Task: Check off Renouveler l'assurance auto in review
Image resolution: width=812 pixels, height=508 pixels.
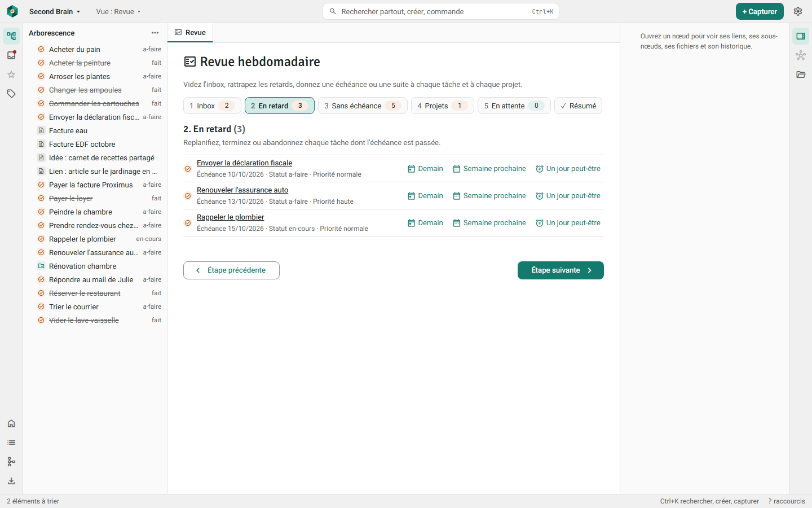Action: pyautogui.click(x=188, y=196)
